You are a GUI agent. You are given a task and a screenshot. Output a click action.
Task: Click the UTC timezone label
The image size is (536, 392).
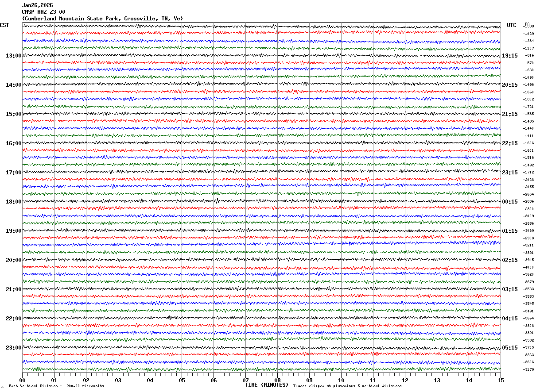tap(512, 25)
